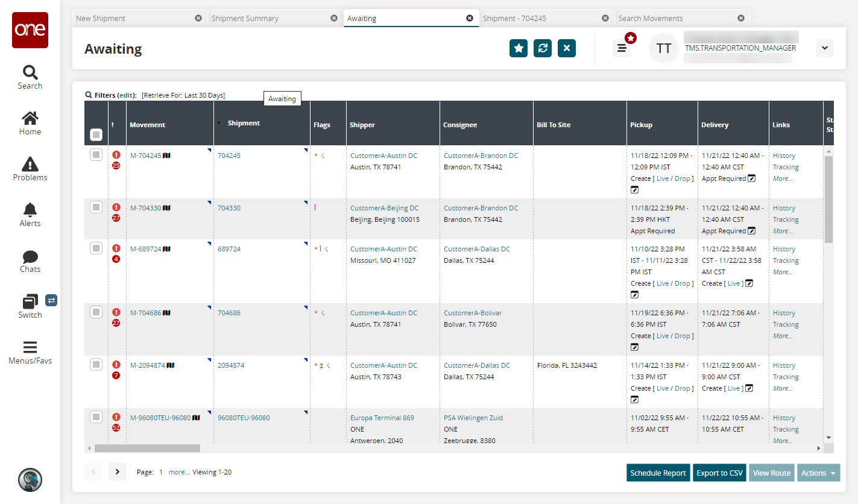Image resolution: width=858 pixels, height=504 pixels.
Task: Click problem alert icon for shipment 704330
Action: pyautogui.click(x=116, y=207)
